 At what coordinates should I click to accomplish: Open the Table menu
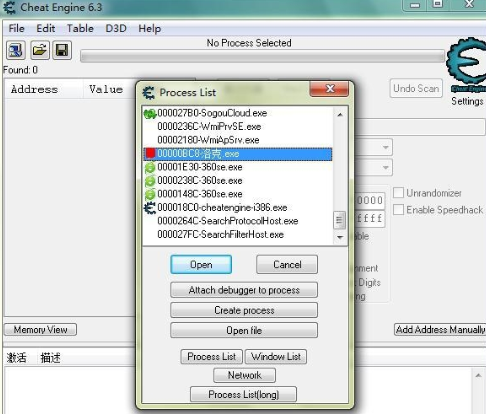pos(80,28)
